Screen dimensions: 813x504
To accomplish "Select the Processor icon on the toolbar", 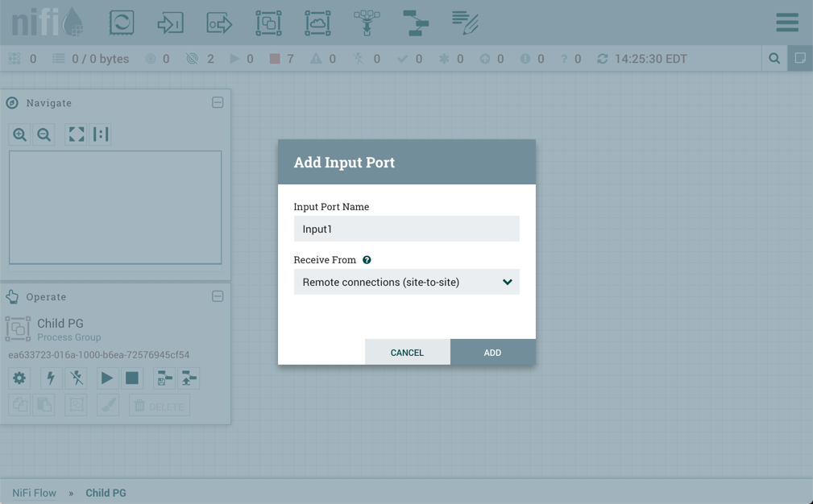I will click(121, 23).
